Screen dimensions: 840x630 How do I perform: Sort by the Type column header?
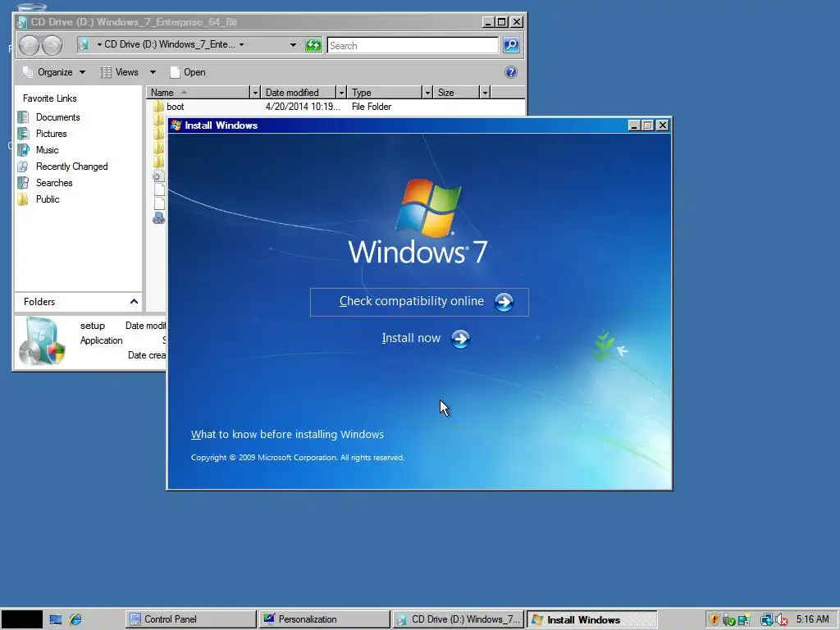tap(384, 93)
